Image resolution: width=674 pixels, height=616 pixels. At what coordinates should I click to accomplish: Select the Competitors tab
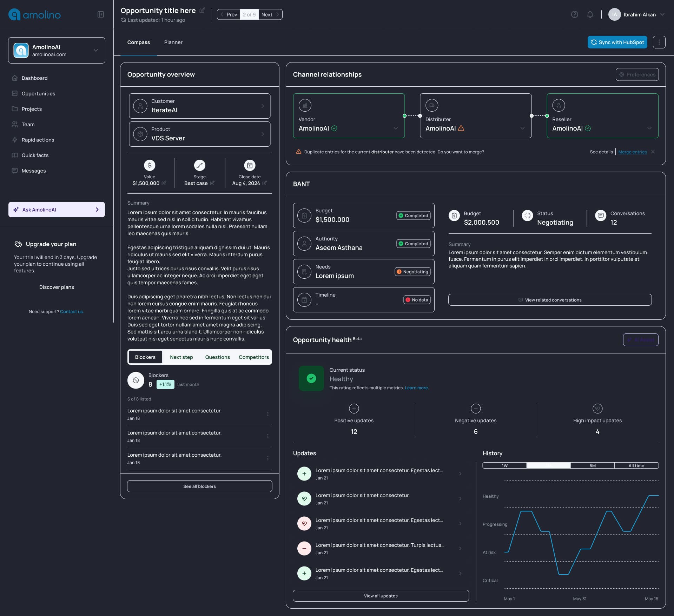[x=254, y=357]
